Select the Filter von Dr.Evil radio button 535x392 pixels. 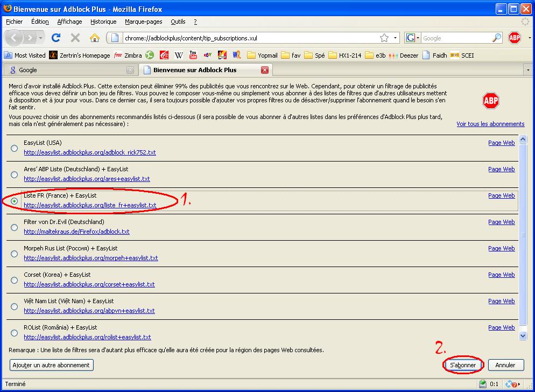[x=15, y=227]
